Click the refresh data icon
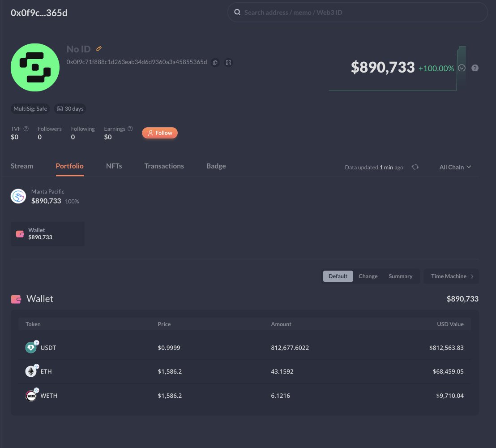 pyautogui.click(x=415, y=167)
